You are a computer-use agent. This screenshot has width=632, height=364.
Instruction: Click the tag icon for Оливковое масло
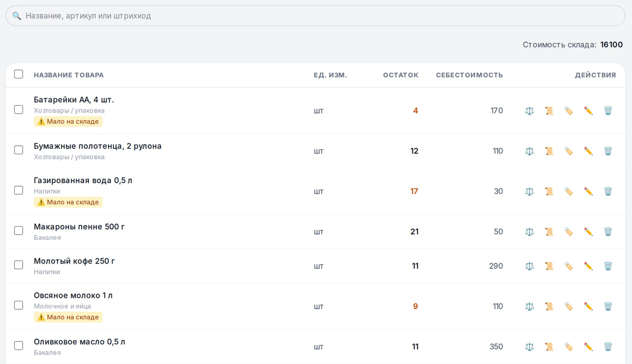(569, 347)
